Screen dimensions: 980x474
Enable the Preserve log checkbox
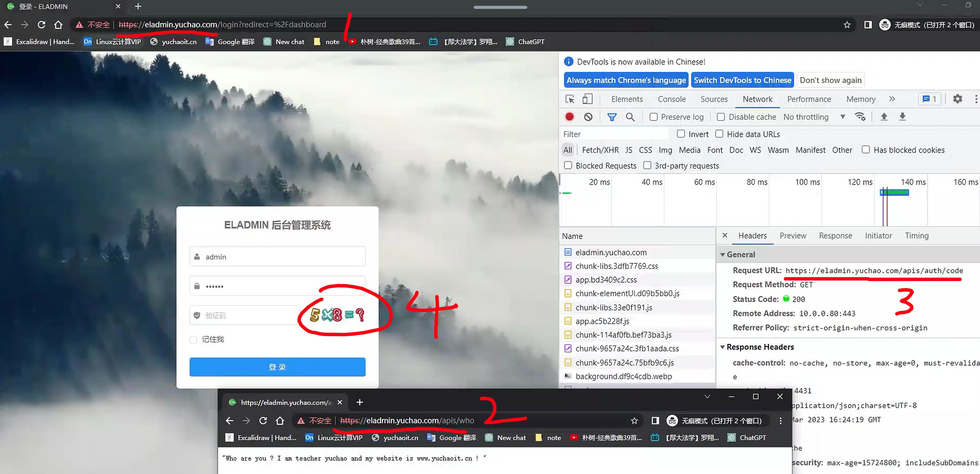653,117
